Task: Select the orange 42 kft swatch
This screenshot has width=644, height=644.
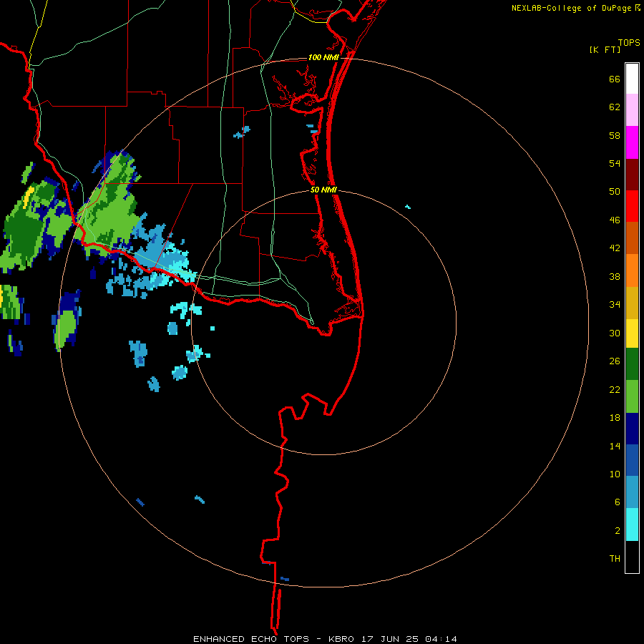Action: 632,270
